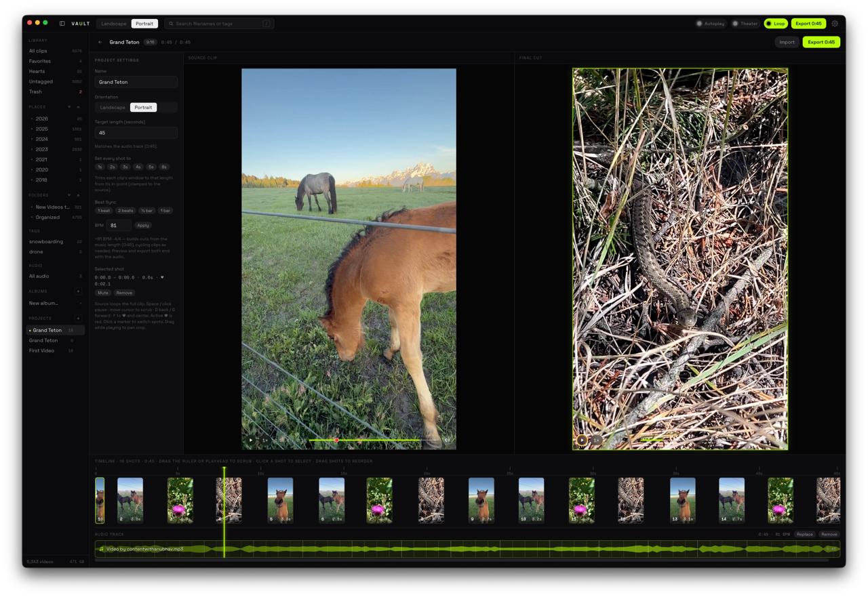Expand the New Videos folder
Screen dimensions: 868x597
[x=32, y=207]
